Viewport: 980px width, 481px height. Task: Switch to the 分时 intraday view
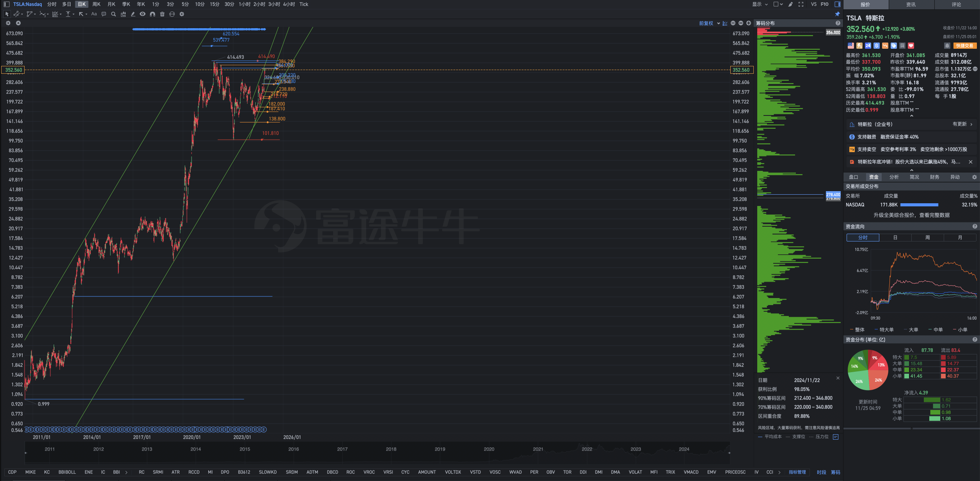point(52,4)
